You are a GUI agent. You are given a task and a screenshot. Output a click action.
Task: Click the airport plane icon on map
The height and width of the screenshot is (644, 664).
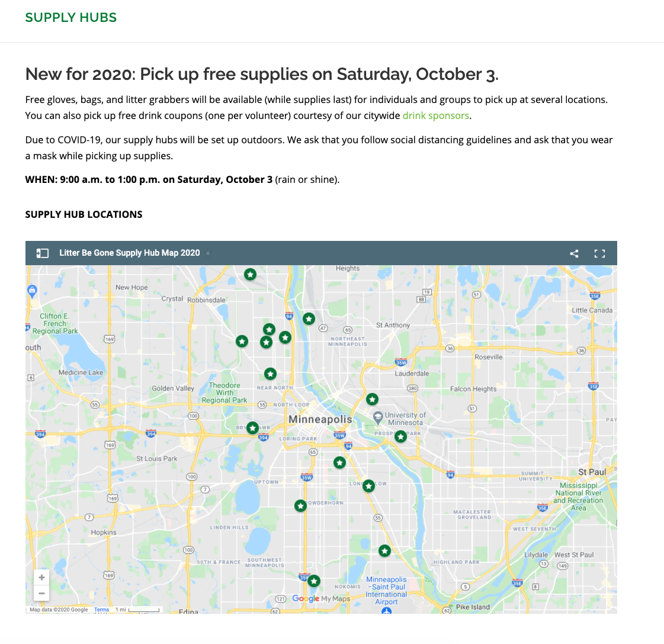[x=386, y=610]
